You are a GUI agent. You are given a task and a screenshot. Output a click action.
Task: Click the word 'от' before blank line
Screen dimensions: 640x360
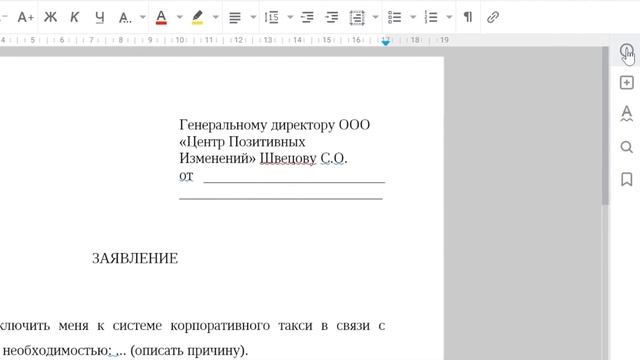[x=186, y=176]
